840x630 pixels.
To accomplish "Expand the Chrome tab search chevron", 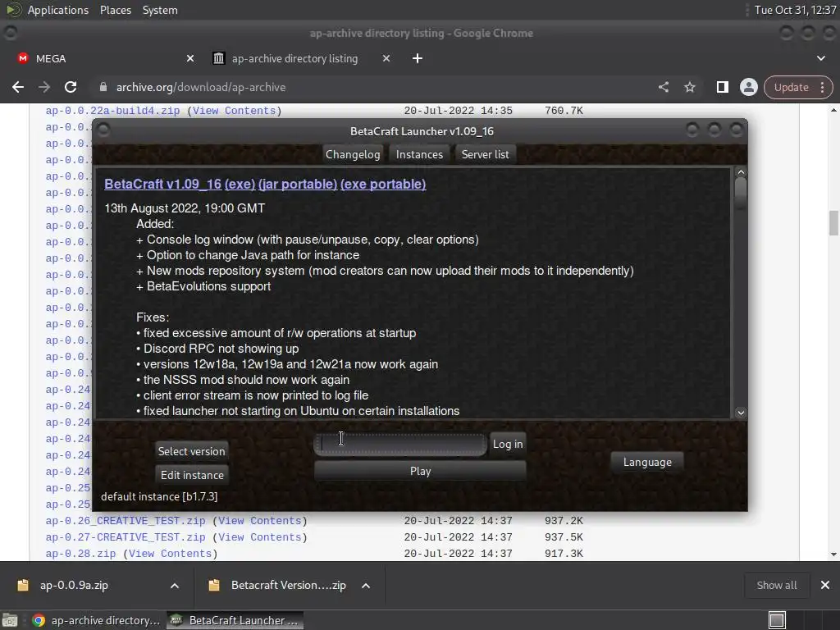I will 820,58.
